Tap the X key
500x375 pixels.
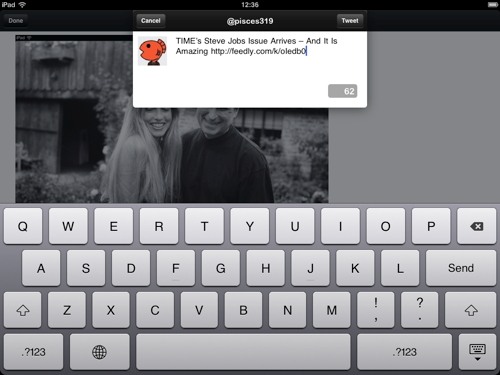[111, 310]
